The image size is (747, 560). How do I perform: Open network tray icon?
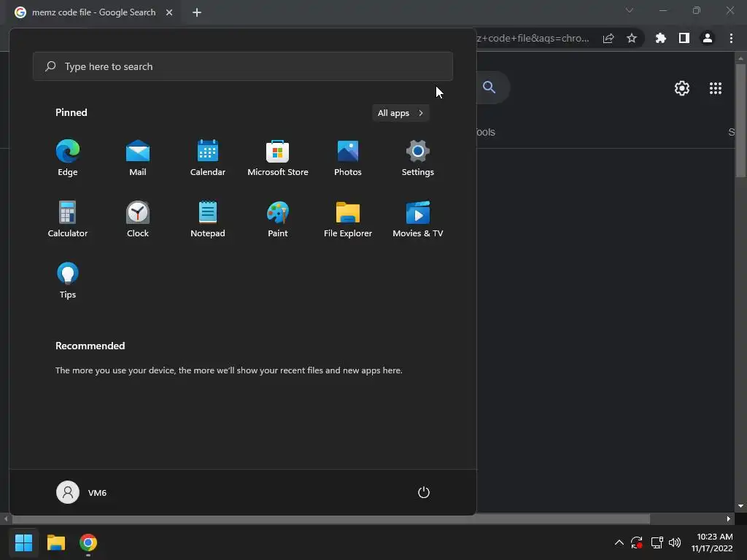pyautogui.click(x=657, y=542)
